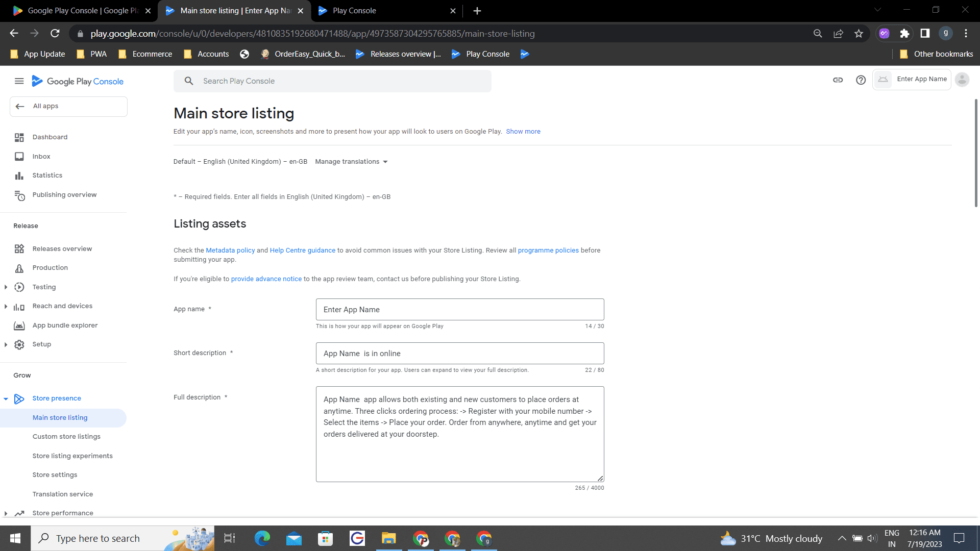Click the Statistics bar chart icon
Screen dimensions: 980x551
(x=19, y=176)
